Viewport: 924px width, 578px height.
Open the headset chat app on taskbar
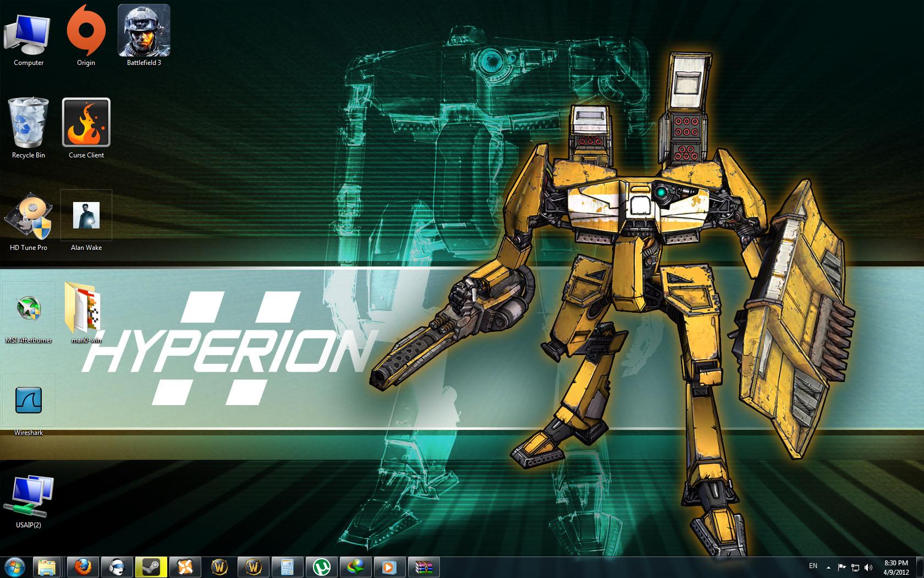click(x=117, y=567)
